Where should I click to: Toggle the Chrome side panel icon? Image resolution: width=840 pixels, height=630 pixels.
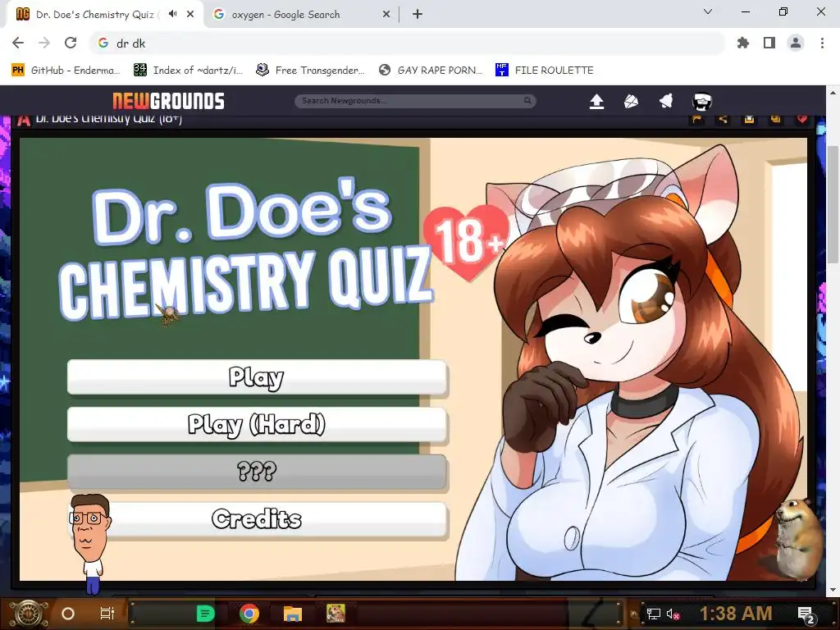769,43
